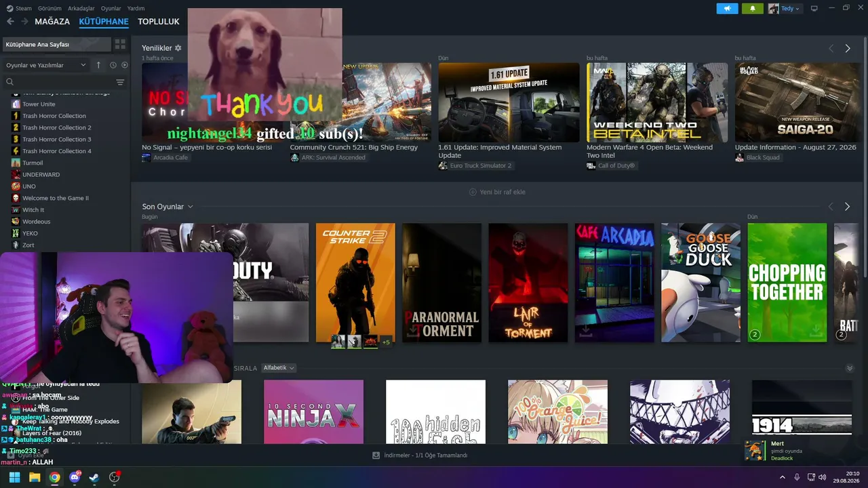This screenshot has width=868, height=488.
Task: Open the Counter-Strike 2 game cover
Action: (x=355, y=283)
